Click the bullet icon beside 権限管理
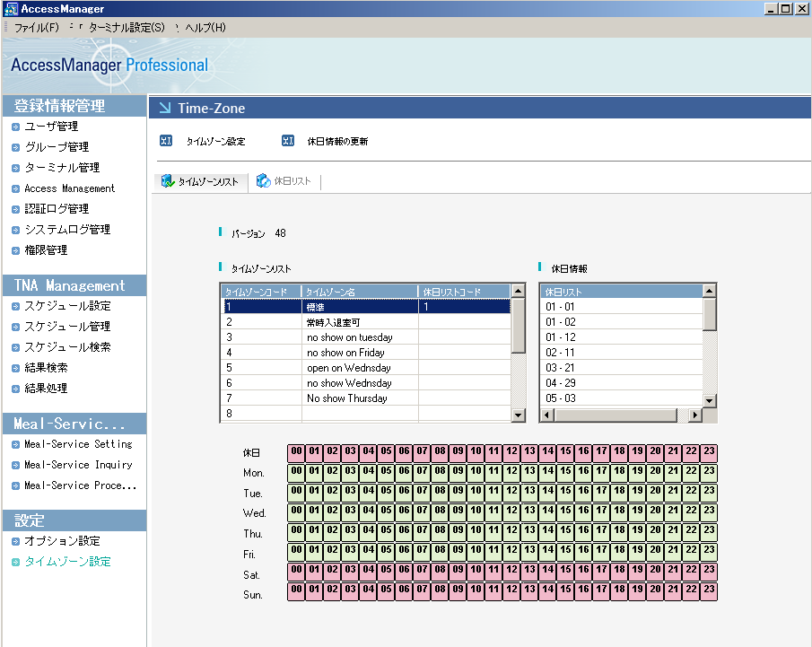 15,251
